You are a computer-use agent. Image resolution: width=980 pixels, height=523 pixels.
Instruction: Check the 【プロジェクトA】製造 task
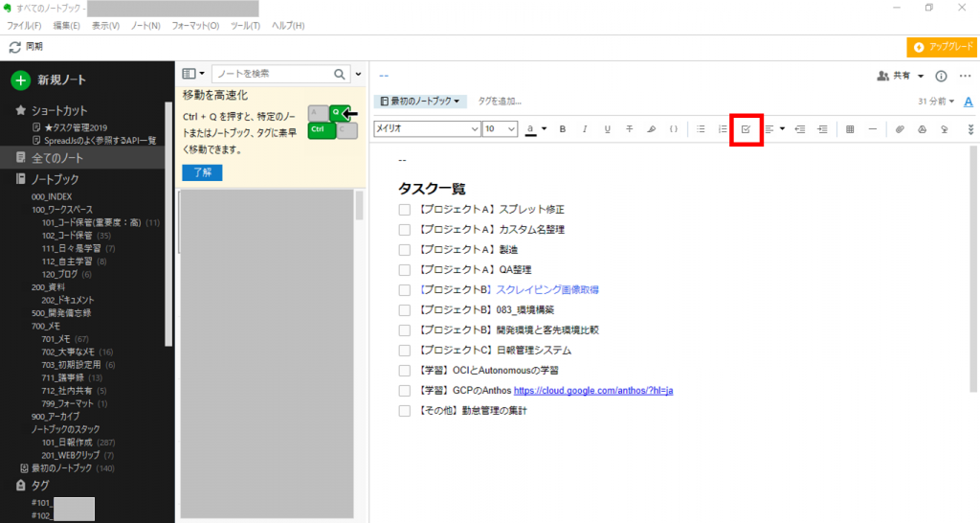point(405,250)
